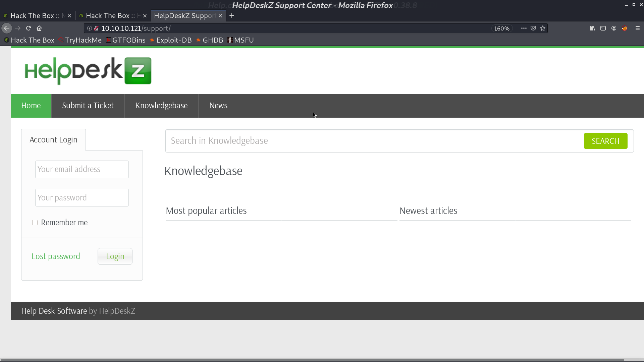Open a new tab with plus button
Image resolution: width=644 pixels, height=362 pixels.
tap(232, 16)
